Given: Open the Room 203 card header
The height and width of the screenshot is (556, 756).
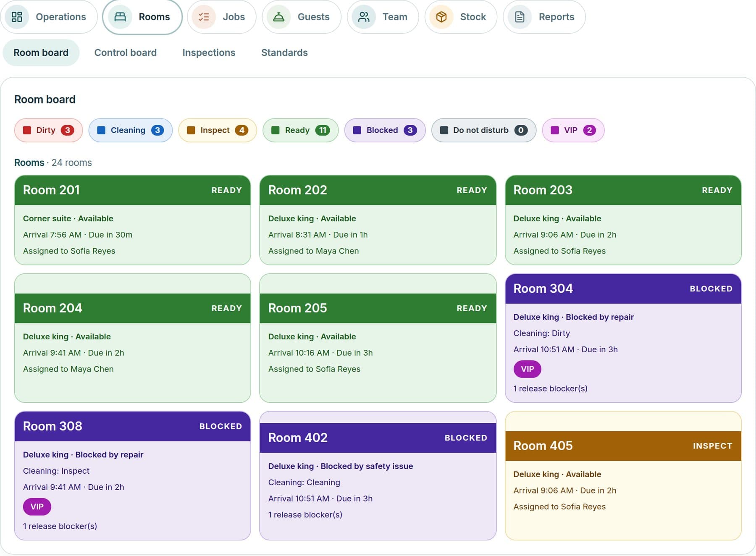Looking at the screenshot, I should pos(623,190).
